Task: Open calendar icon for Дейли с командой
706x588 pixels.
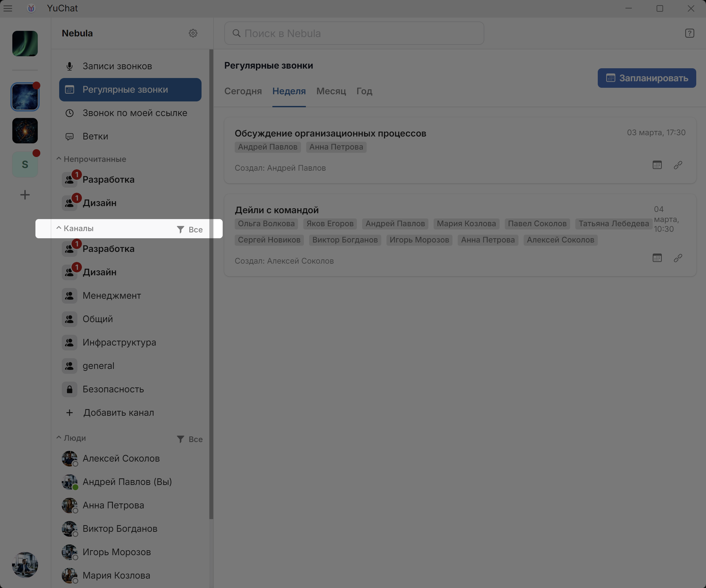Action: click(657, 258)
